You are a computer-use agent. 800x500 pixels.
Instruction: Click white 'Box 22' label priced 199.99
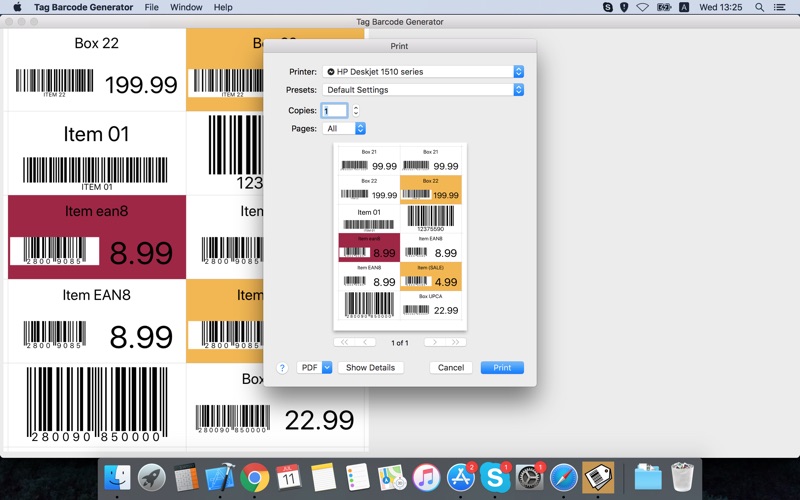point(96,70)
